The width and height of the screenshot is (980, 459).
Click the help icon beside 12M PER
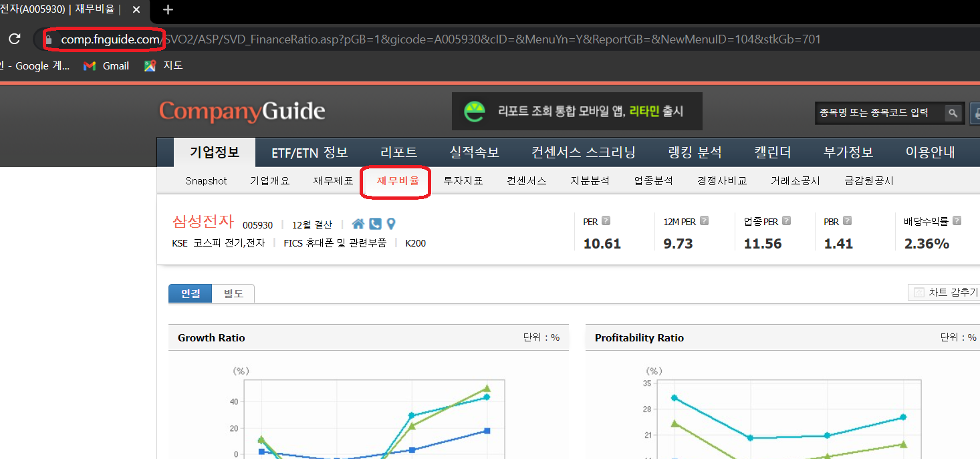pyautogui.click(x=704, y=221)
